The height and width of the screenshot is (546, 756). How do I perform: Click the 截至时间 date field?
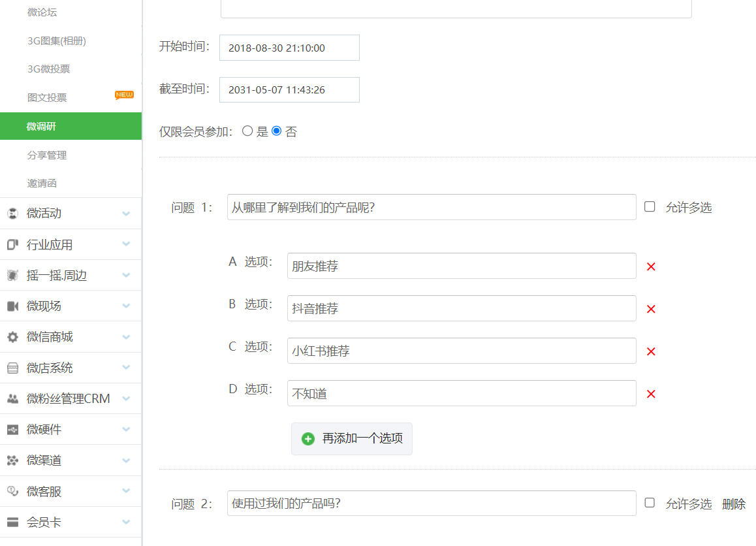pyautogui.click(x=289, y=89)
